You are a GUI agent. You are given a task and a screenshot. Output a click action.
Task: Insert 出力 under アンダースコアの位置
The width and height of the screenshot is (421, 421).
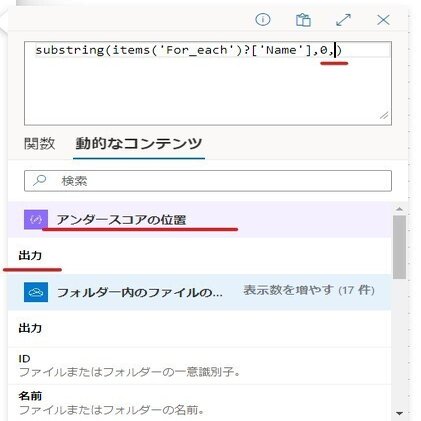199,256
